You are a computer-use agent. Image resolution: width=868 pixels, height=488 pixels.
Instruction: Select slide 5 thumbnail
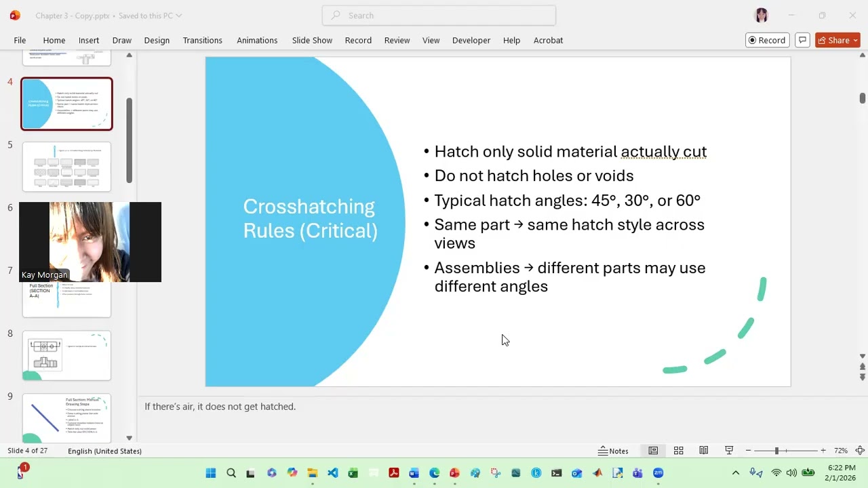66,166
